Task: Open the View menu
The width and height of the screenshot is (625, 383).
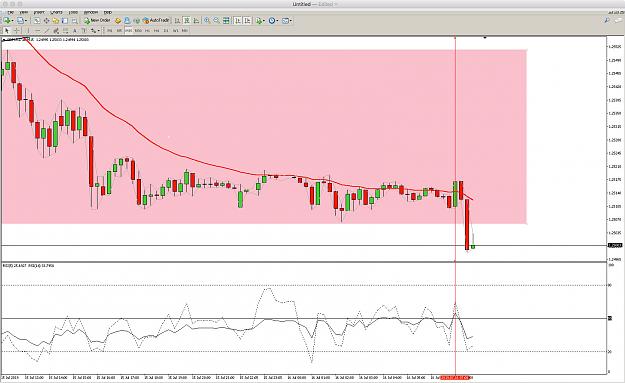Action: coord(24,12)
